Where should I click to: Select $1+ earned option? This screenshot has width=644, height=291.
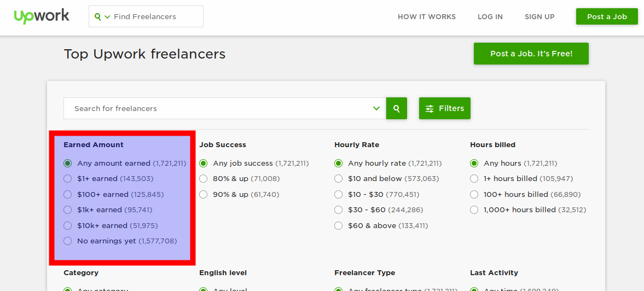coord(68,178)
